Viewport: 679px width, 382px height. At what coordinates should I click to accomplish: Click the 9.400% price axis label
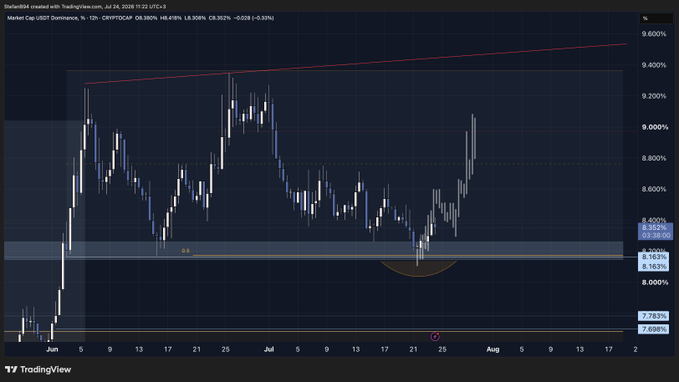pyautogui.click(x=654, y=65)
